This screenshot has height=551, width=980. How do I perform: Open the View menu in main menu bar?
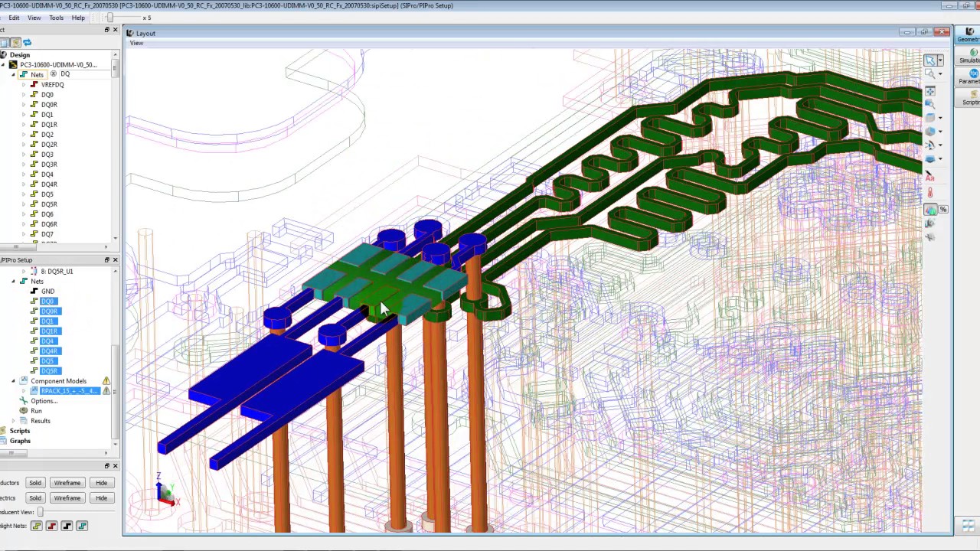(x=34, y=18)
